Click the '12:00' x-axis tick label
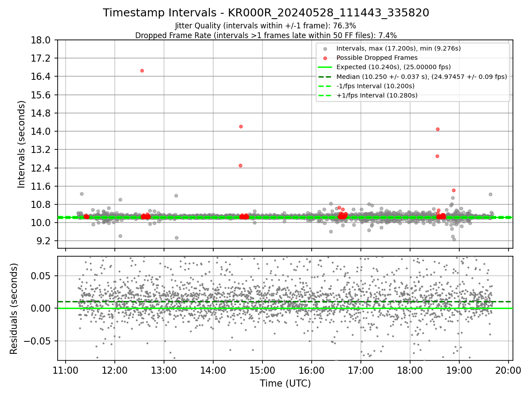The width and height of the screenshot is (532, 399). [x=115, y=369]
